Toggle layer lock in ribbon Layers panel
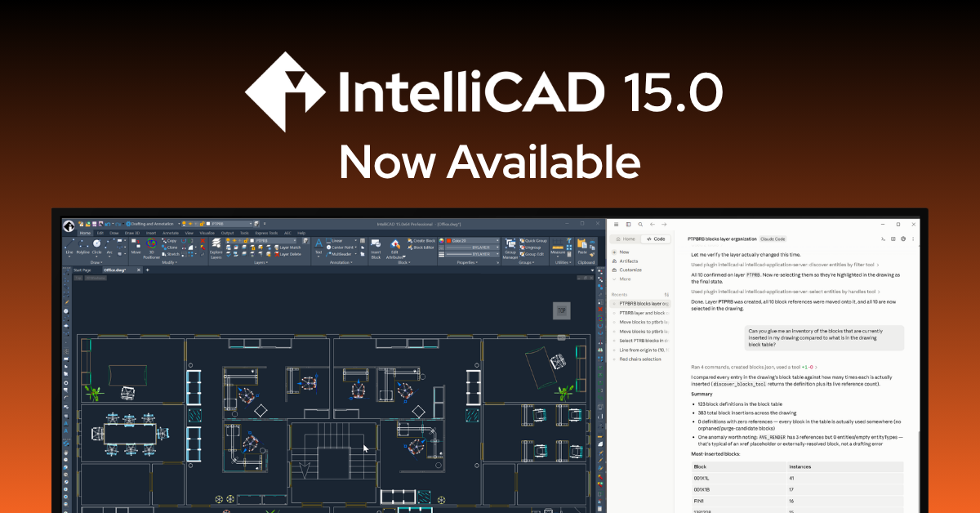Screen dimensions: 980x513 tap(246, 240)
